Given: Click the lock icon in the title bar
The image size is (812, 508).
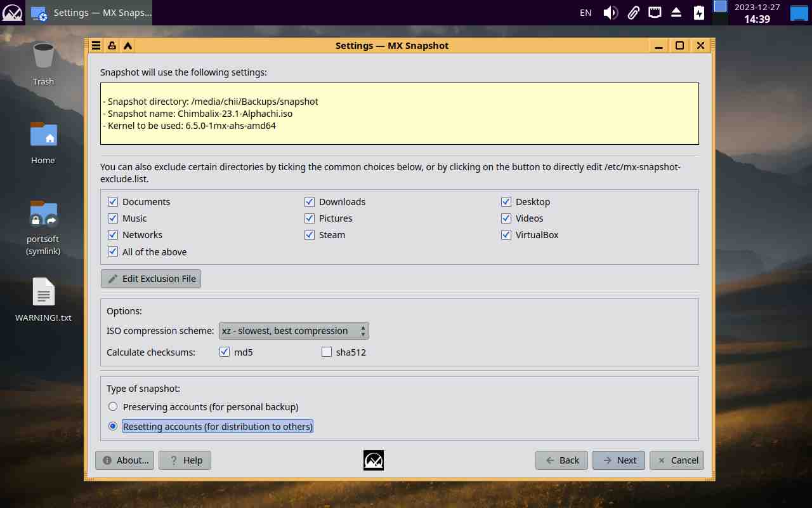Looking at the screenshot, I should (112, 46).
